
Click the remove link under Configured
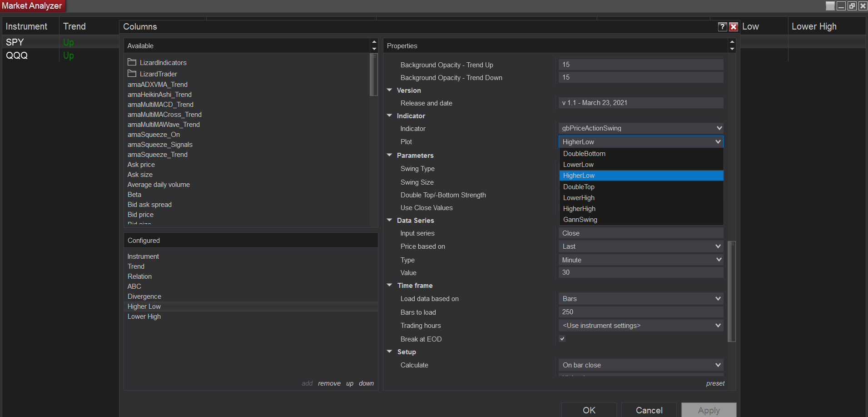point(329,383)
